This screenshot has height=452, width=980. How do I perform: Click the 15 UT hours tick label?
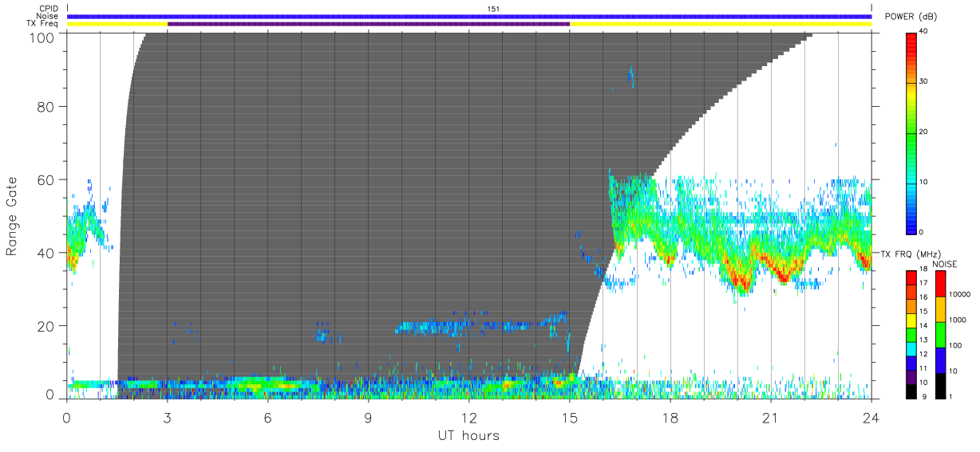tap(570, 417)
